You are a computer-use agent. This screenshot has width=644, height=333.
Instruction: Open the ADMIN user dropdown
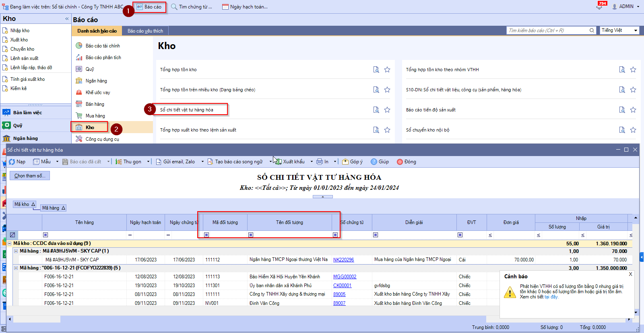pyautogui.click(x=626, y=6)
